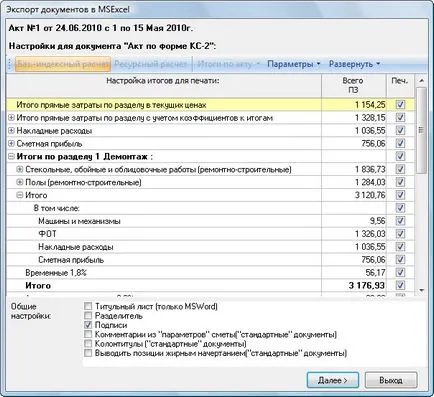Click the toolbar grip handle
This screenshot has height=397, width=434.
10,64
